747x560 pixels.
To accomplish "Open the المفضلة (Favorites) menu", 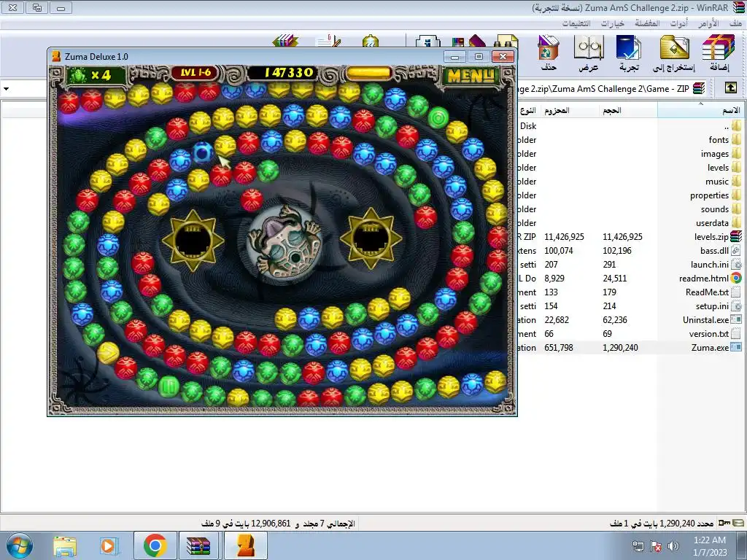I will click(648, 23).
